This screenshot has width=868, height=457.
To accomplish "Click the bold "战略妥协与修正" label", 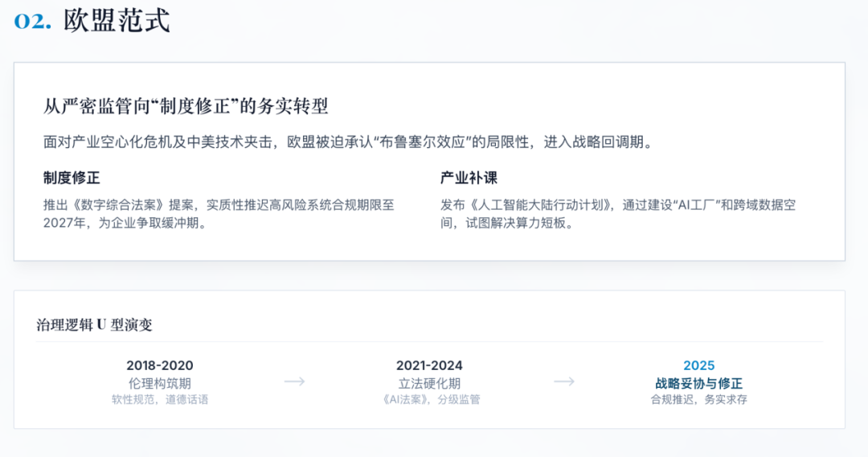I will (698, 383).
